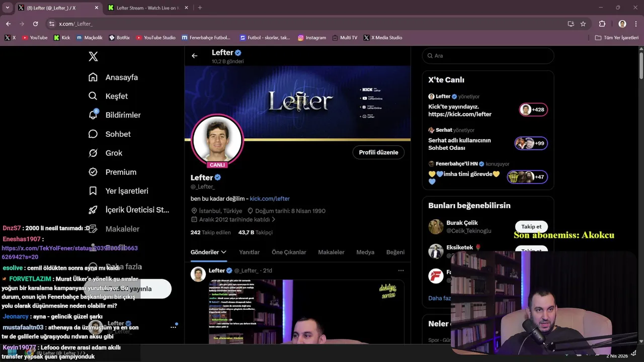This screenshot has width=644, height=362.
Task: Open new browser tab
Action: pos(200,8)
